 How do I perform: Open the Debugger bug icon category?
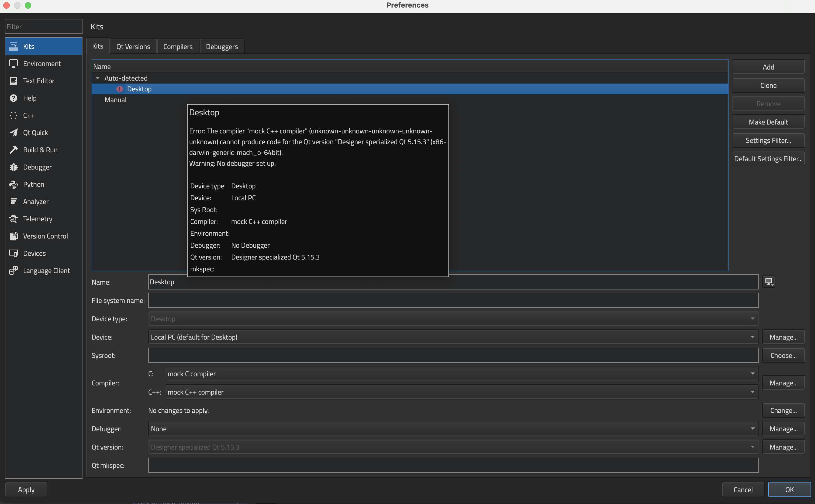click(13, 167)
